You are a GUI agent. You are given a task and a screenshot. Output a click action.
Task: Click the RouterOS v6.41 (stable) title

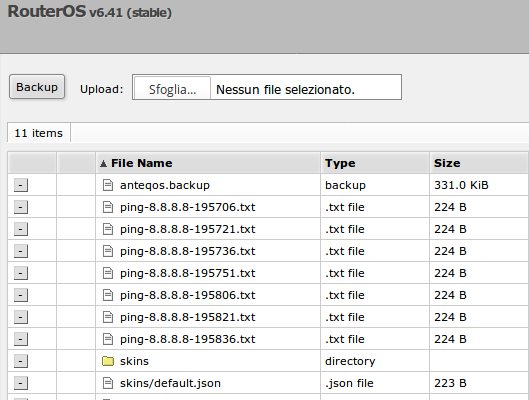[x=90, y=11]
